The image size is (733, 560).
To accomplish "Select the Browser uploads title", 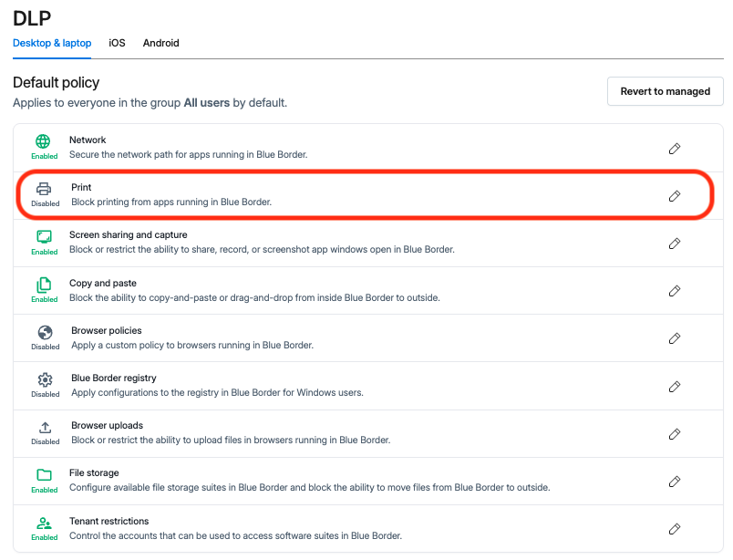I will pos(107,425).
